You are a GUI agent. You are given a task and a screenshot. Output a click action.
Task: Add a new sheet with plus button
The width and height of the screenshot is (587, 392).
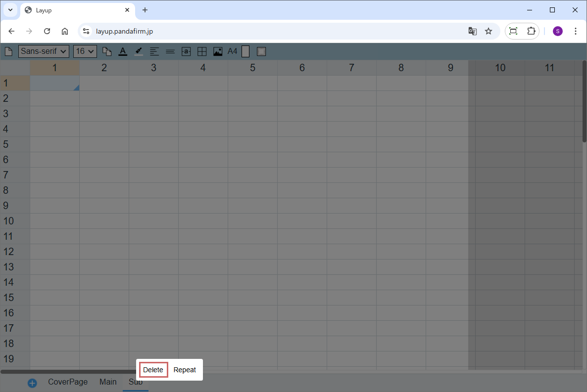point(32,383)
